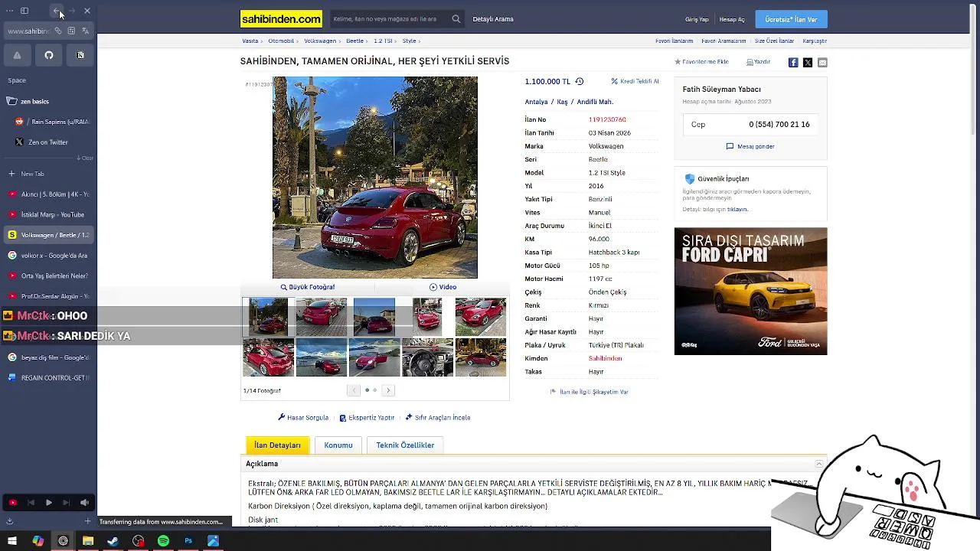This screenshot has height=551, width=980.
Task: Open price history clock icon
Action: coord(580,81)
